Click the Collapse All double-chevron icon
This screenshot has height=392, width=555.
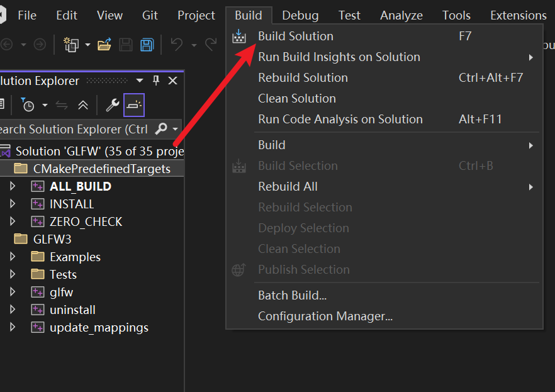[83, 105]
